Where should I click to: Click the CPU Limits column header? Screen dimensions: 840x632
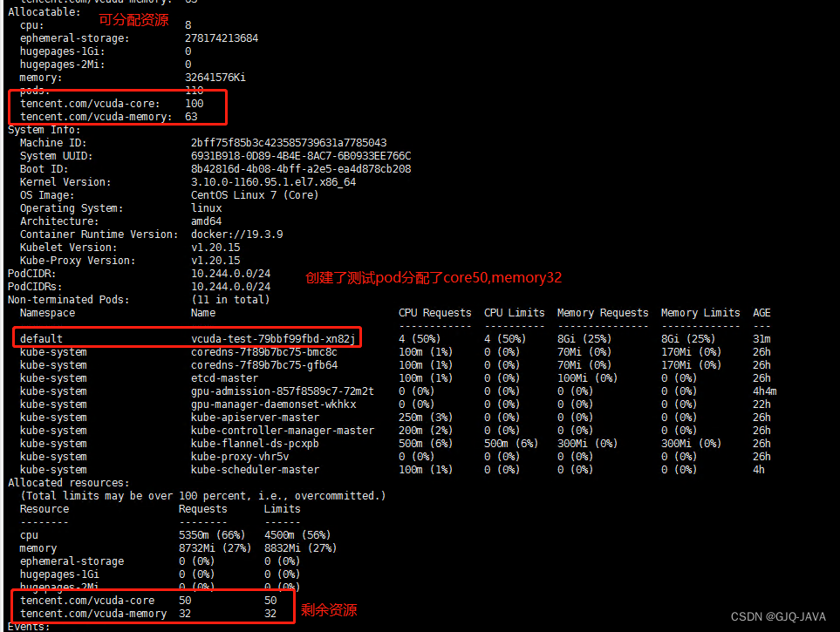click(515, 312)
